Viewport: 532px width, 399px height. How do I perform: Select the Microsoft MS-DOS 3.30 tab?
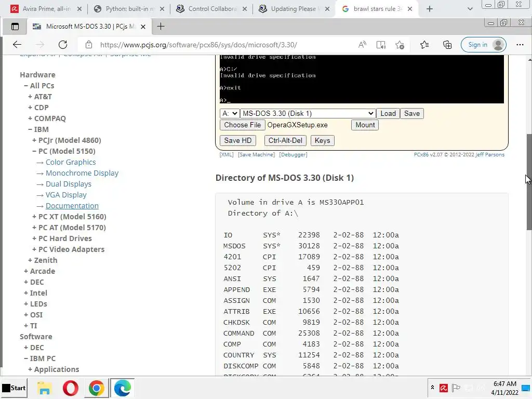coord(90,26)
